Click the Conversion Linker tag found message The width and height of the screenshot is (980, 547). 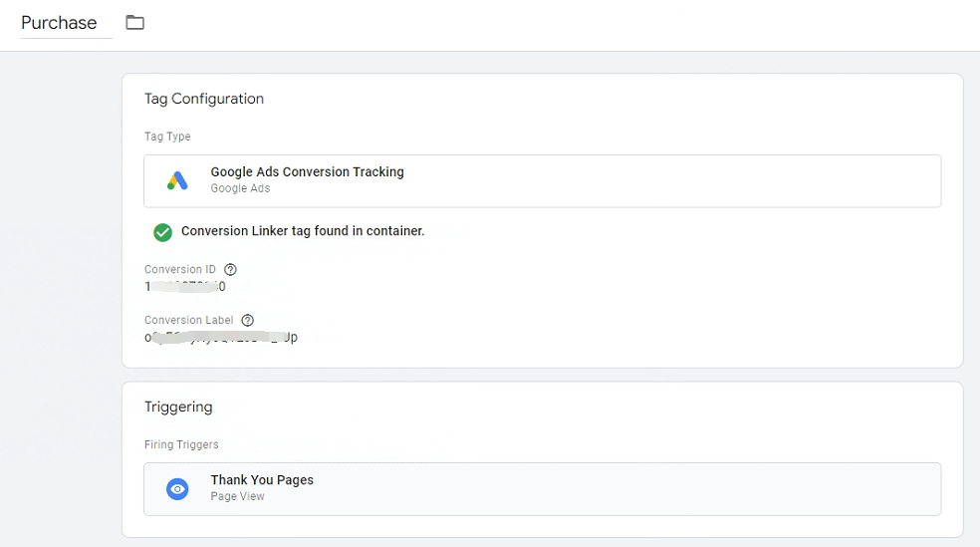click(x=303, y=231)
